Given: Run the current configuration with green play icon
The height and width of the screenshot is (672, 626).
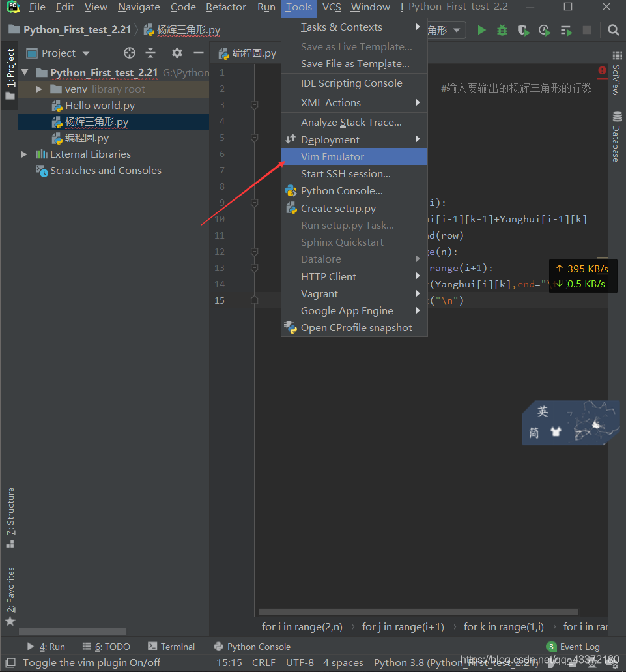Looking at the screenshot, I should click(481, 30).
